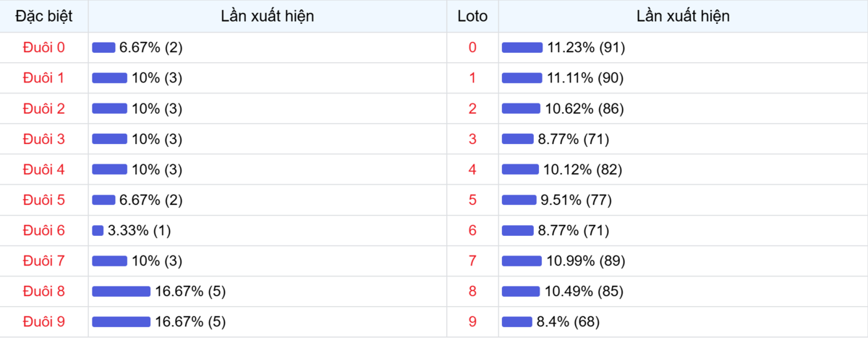Viewport: 868px width, 338px height.
Task: Click the "8.4% (68)" value
Action: point(569,321)
